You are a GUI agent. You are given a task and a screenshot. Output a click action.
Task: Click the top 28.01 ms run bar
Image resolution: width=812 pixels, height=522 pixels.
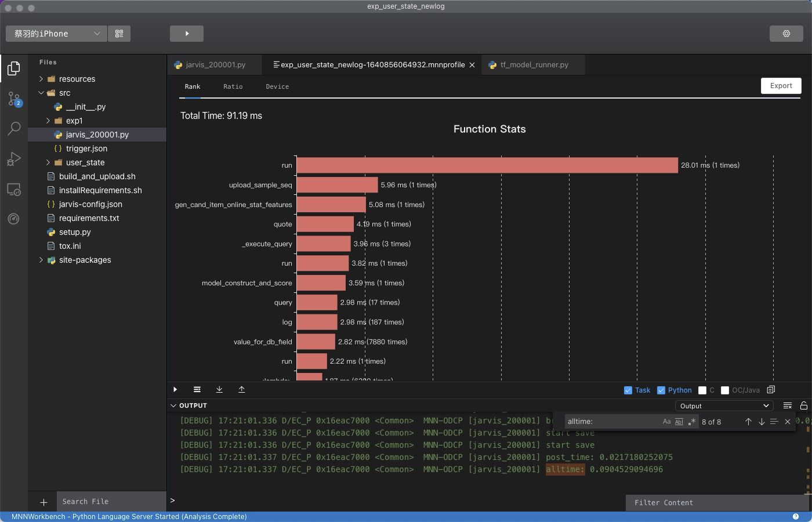click(487, 165)
